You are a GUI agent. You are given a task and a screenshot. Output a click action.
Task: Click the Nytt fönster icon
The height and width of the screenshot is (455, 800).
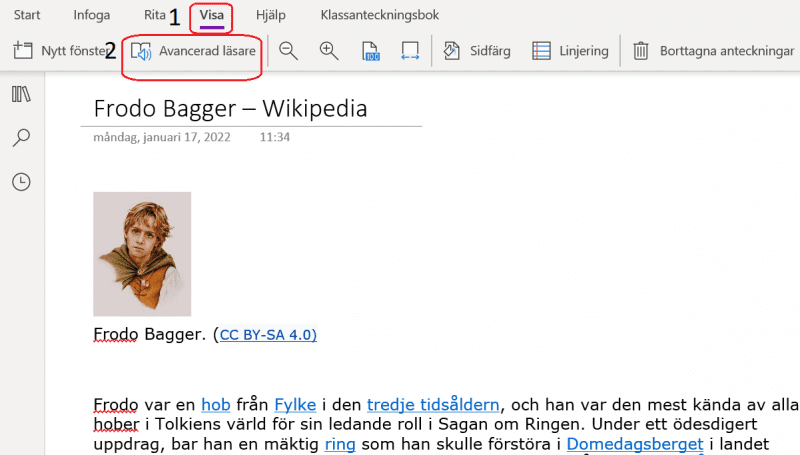pos(22,50)
